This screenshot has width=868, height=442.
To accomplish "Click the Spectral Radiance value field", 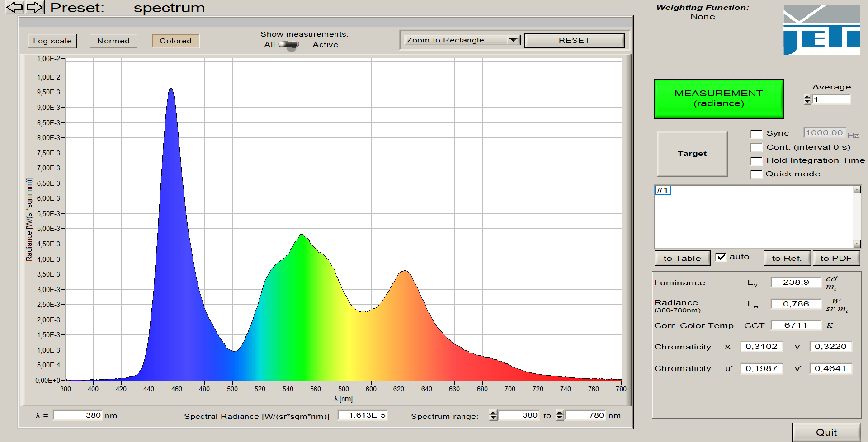I will [x=363, y=415].
